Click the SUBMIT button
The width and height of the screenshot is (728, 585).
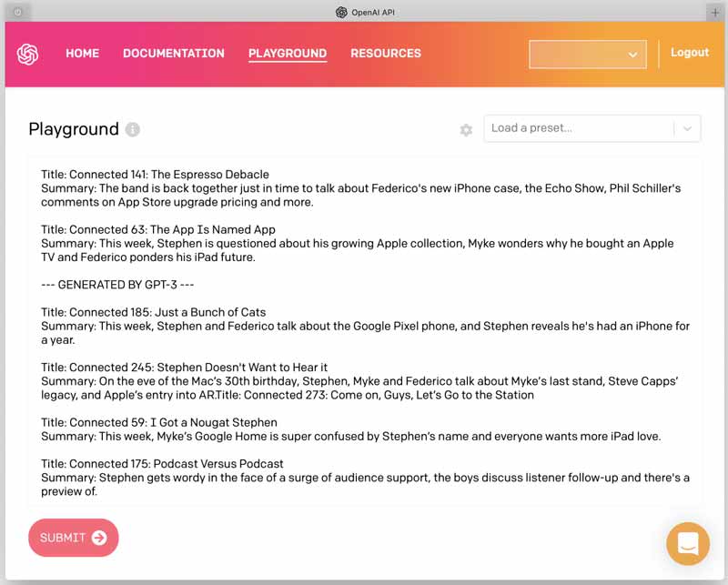coord(74,538)
